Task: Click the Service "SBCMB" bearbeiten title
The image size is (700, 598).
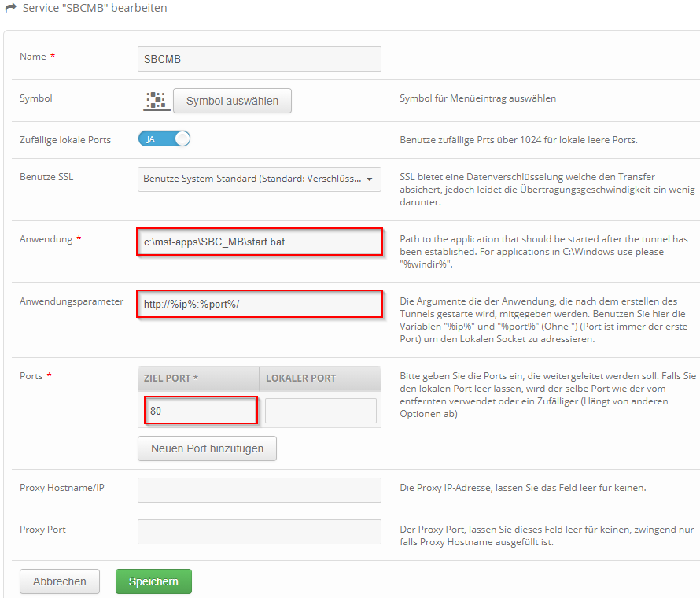Action: [x=94, y=8]
